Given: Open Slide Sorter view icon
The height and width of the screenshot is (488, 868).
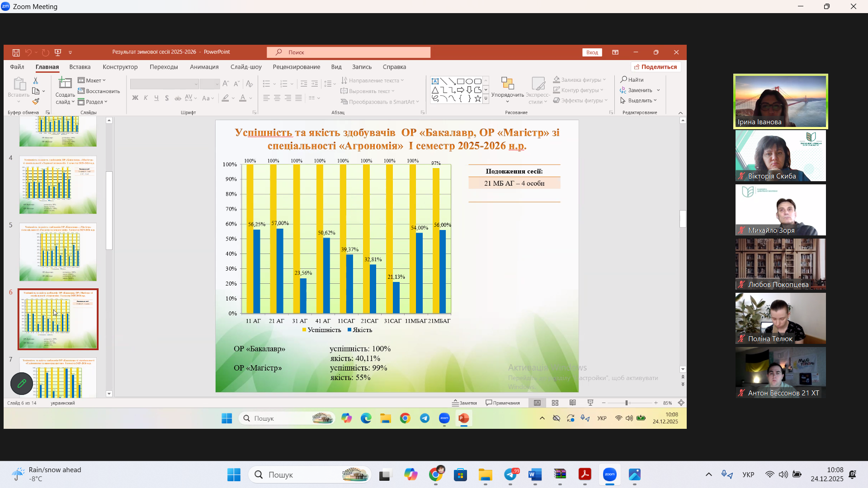Looking at the screenshot, I should (x=555, y=403).
